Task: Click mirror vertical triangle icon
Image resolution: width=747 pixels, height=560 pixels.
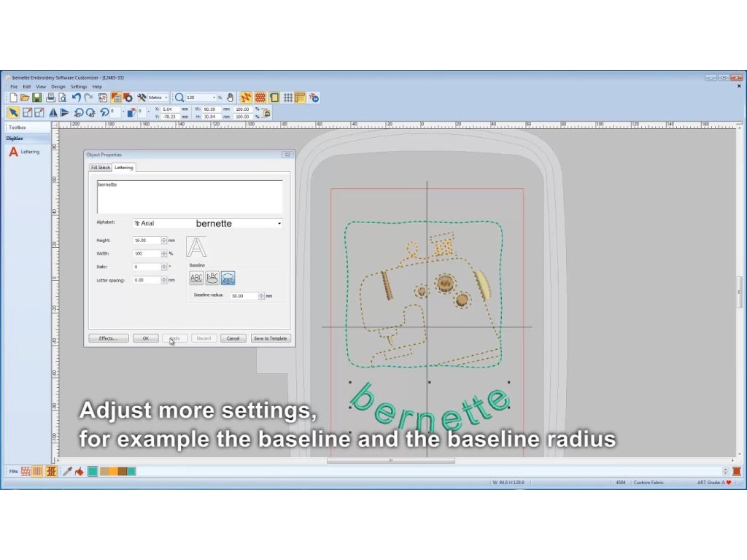Action: click(x=65, y=112)
